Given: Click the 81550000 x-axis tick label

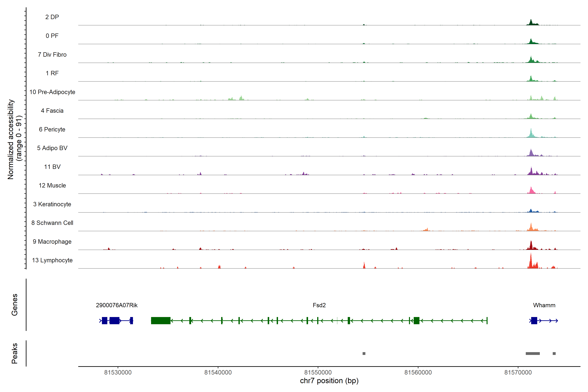Looking at the screenshot, I should (x=318, y=373).
